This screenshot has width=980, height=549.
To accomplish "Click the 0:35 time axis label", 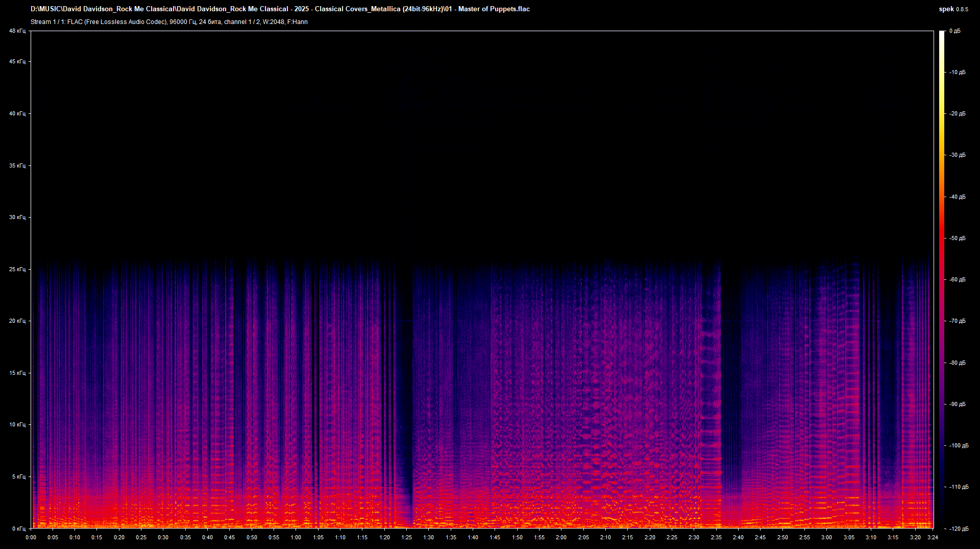I will (186, 537).
